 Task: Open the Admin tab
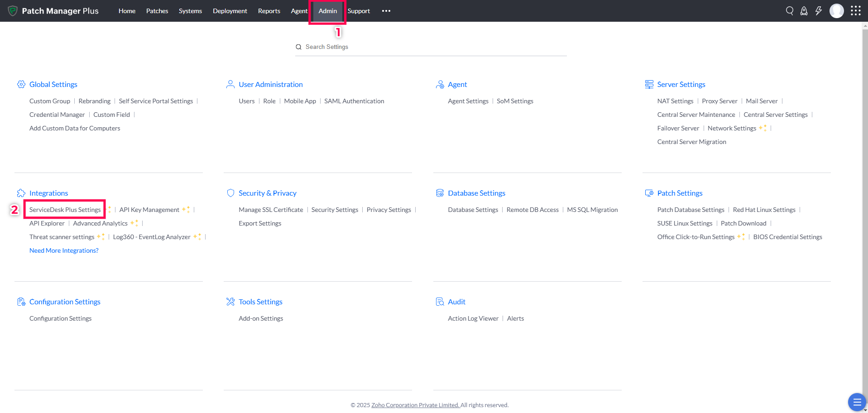[327, 11]
